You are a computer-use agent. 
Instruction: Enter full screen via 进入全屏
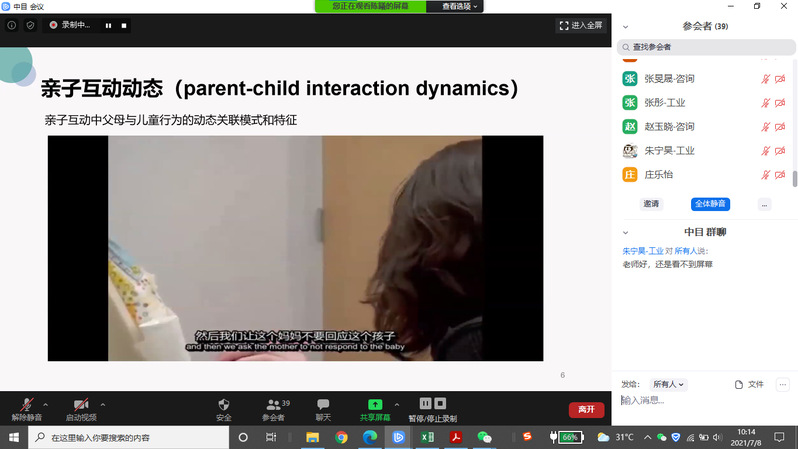click(x=581, y=25)
